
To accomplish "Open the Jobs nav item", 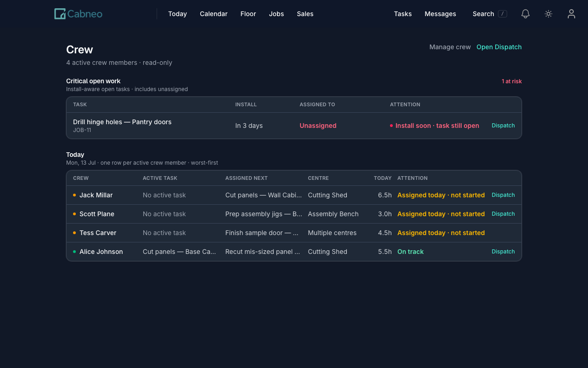I will click(277, 14).
